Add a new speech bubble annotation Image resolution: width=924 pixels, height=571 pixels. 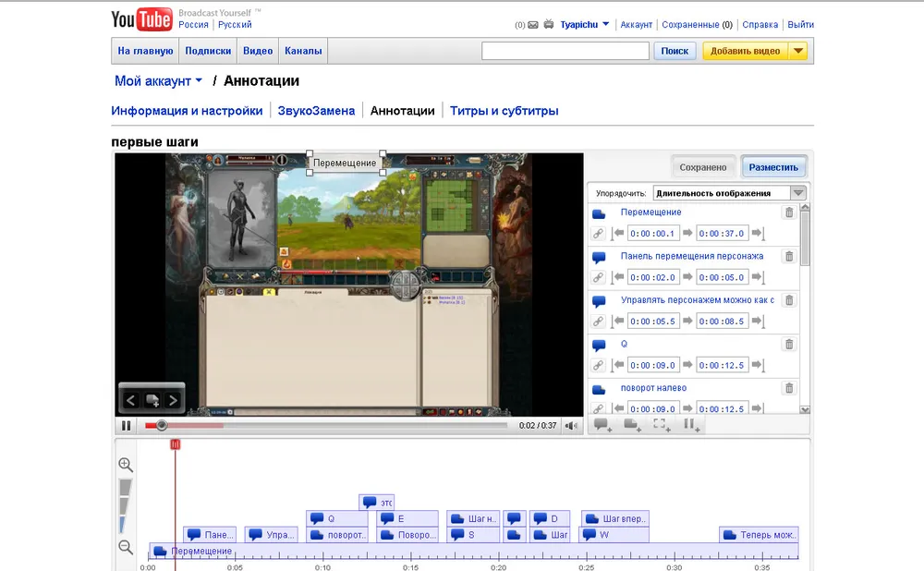coord(602,425)
